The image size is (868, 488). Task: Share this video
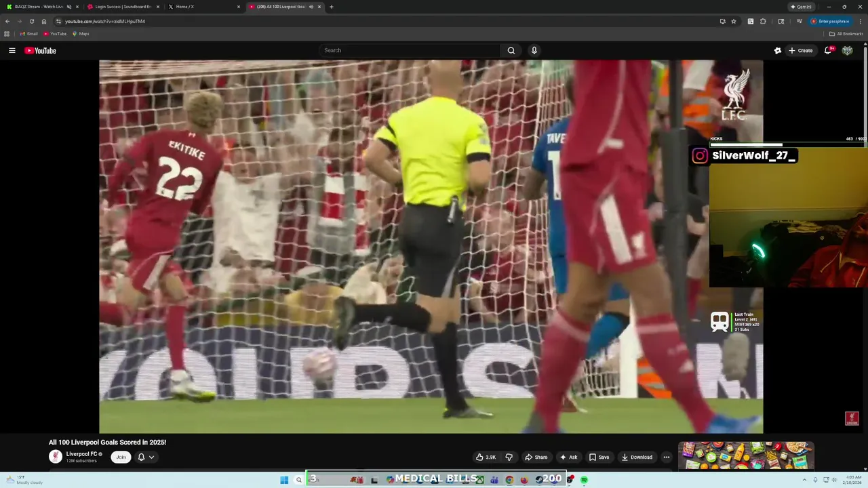pos(535,457)
